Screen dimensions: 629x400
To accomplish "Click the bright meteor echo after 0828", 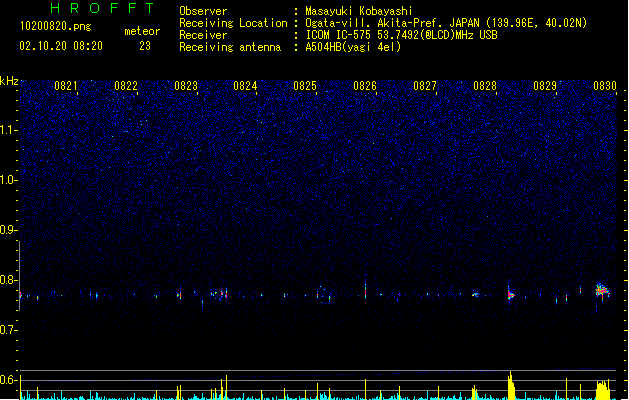I will (511, 295).
